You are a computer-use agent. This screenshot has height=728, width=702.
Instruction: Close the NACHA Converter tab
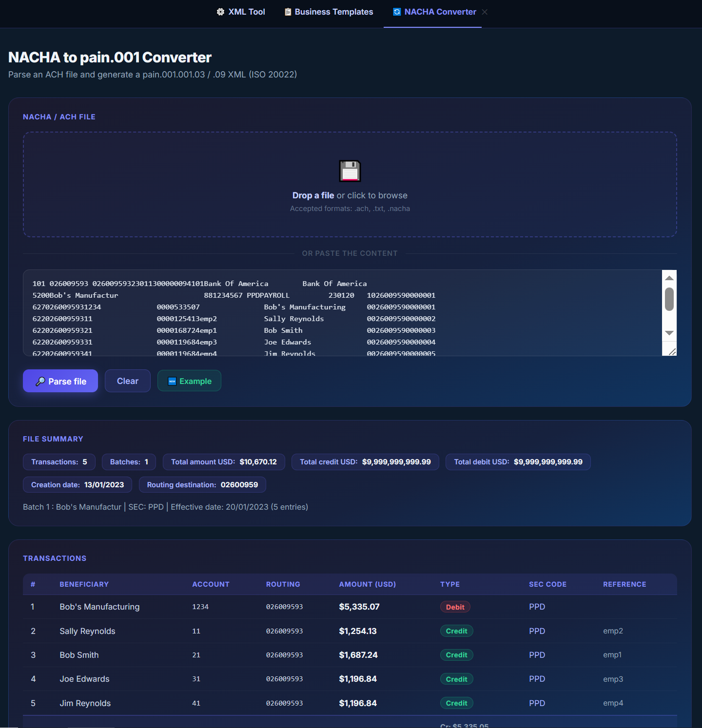point(485,12)
